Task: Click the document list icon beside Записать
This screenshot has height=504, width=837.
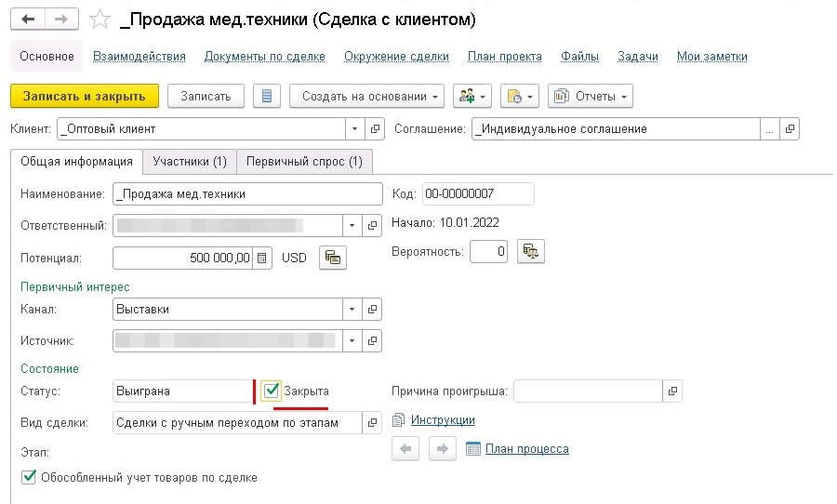Action: coord(267,96)
